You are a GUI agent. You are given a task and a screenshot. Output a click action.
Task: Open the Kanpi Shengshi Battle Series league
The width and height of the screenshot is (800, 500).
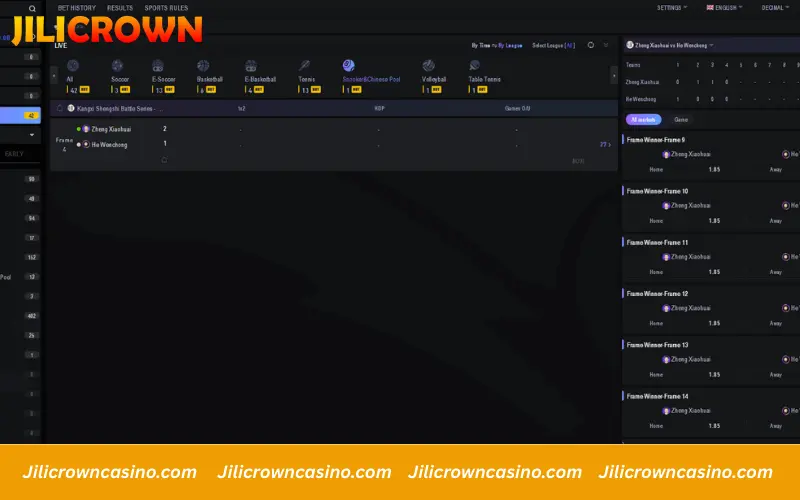coord(119,109)
